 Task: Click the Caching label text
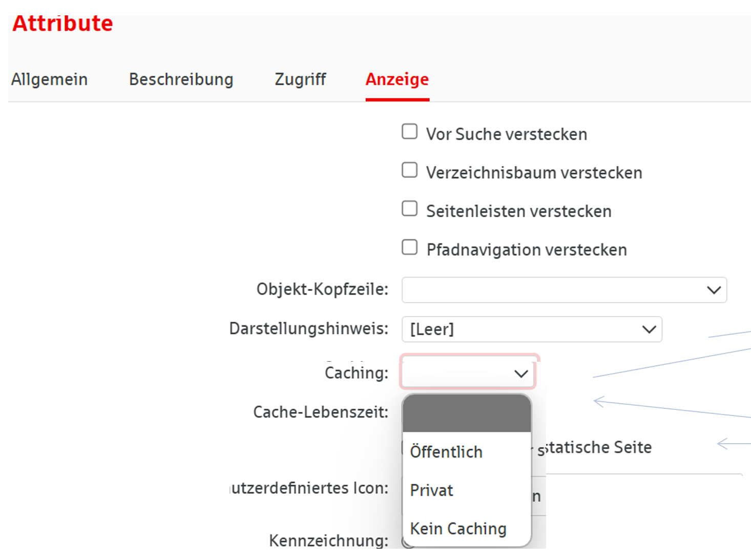tap(357, 373)
